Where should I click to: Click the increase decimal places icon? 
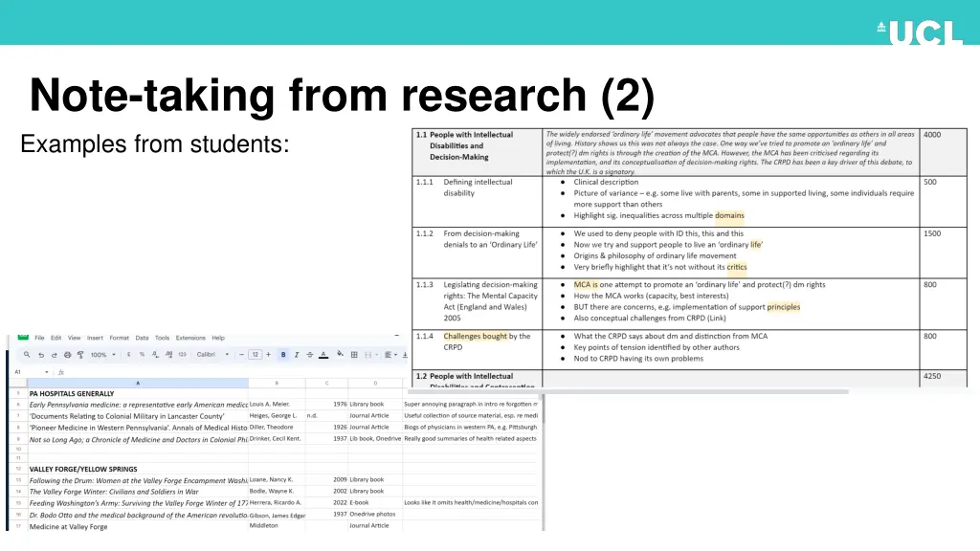[168, 355]
